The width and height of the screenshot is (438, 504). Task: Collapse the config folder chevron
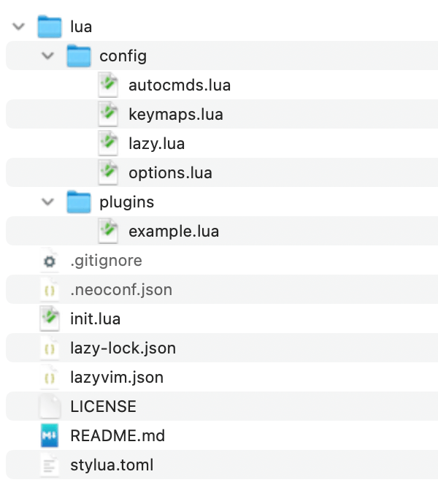tap(48, 56)
